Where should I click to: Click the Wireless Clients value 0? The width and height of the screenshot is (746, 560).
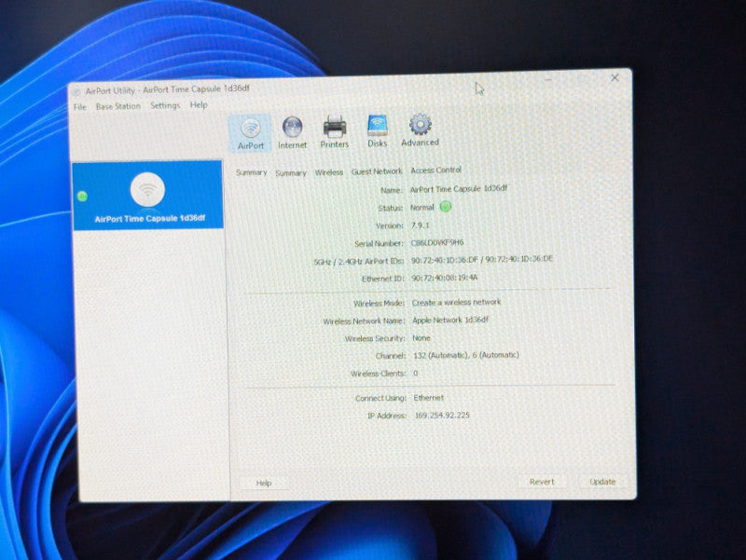[x=415, y=373]
